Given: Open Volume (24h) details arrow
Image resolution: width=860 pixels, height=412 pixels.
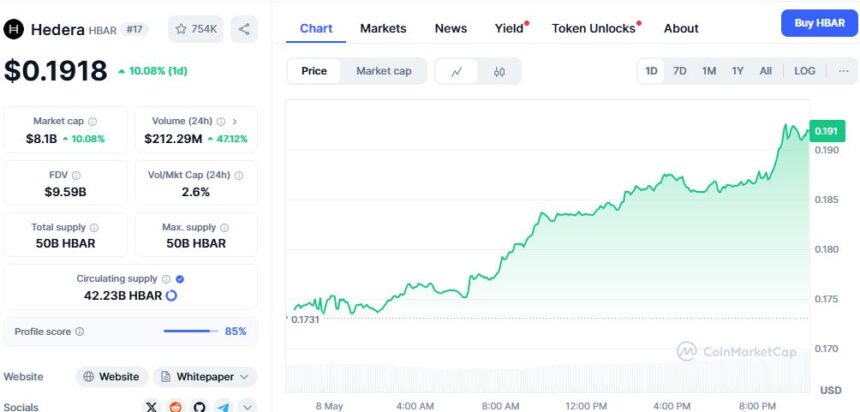Looking at the screenshot, I should (x=235, y=121).
